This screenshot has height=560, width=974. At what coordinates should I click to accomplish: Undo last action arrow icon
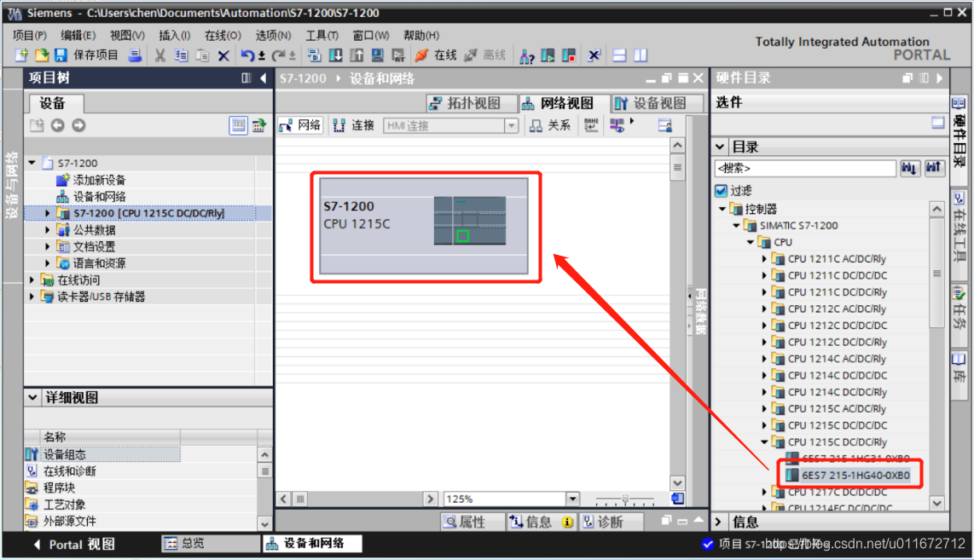(x=246, y=55)
